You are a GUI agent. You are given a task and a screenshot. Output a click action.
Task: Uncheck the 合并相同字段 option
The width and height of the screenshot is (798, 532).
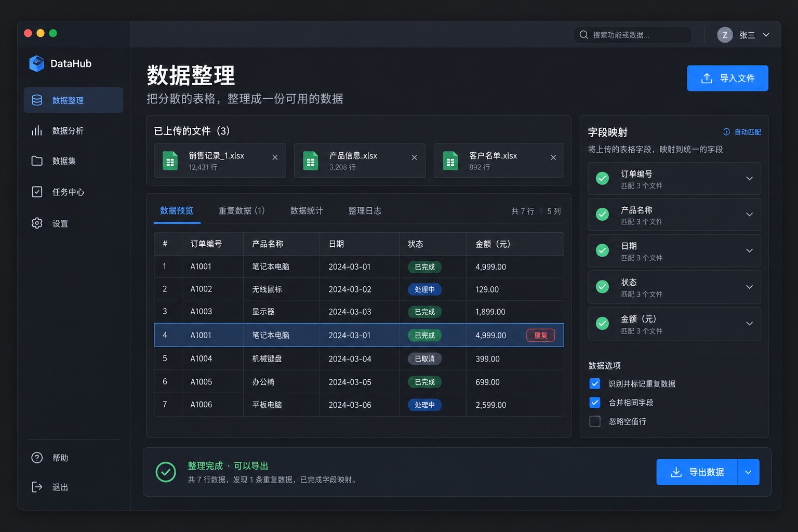pyautogui.click(x=595, y=402)
